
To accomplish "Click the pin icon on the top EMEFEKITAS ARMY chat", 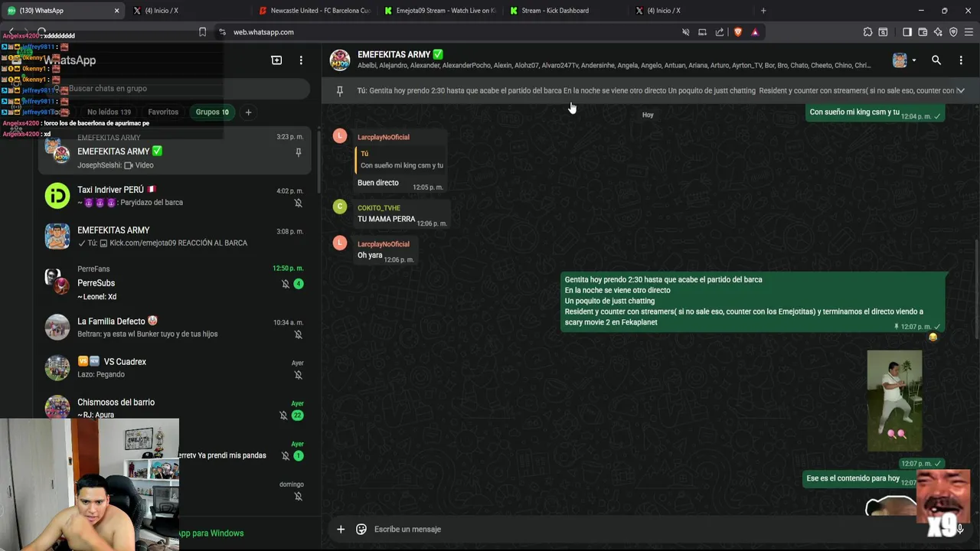I will click(298, 152).
